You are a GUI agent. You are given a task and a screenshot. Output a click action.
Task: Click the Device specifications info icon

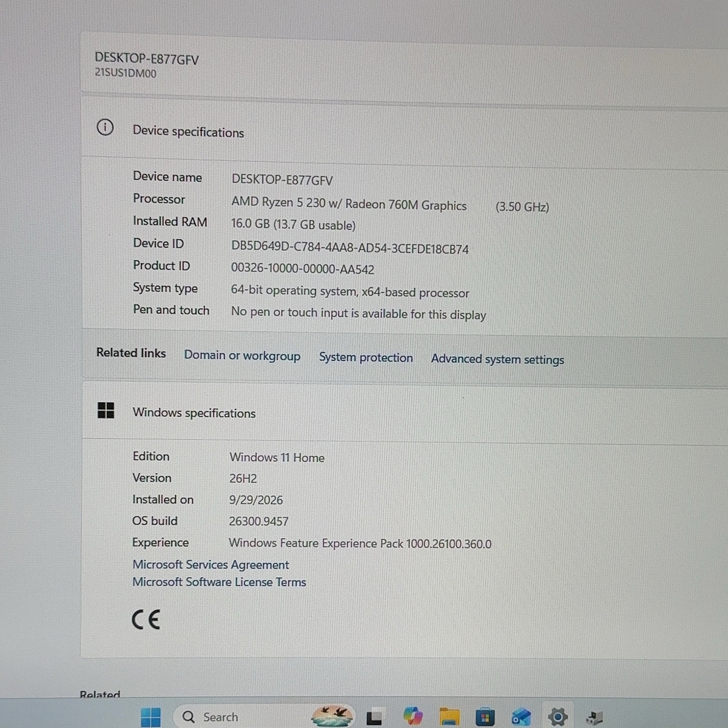(105, 128)
